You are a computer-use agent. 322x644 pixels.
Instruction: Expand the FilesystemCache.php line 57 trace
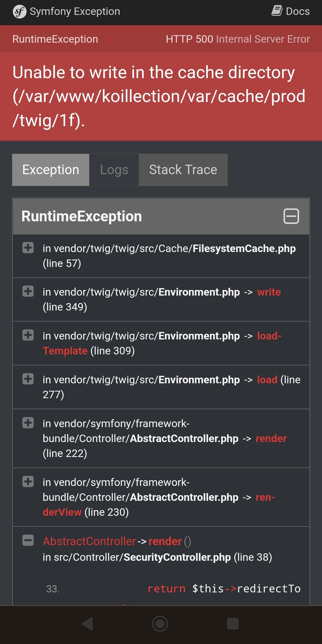28,248
